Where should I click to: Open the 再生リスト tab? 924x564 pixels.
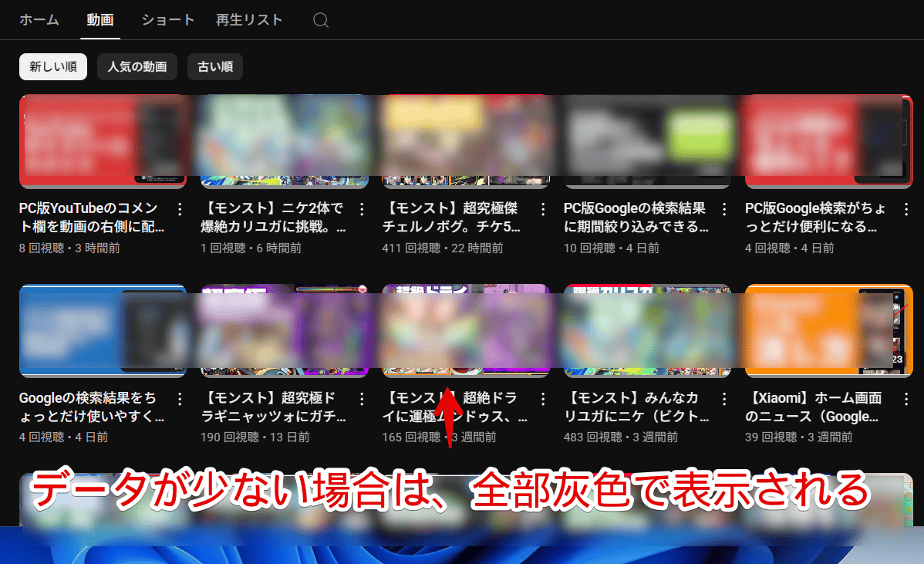pos(249,20)
